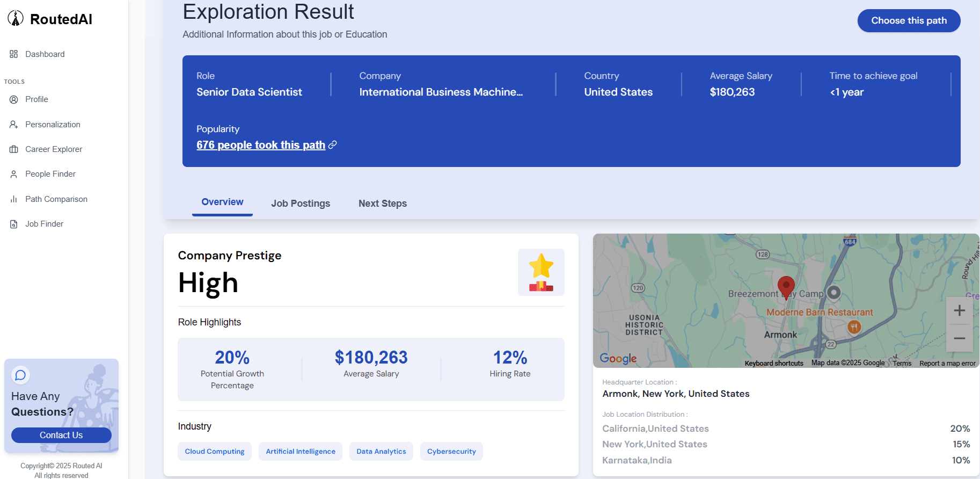Screen dimensions: 980x479
Task: Click the International Business Machine company name
Action: 441,92
